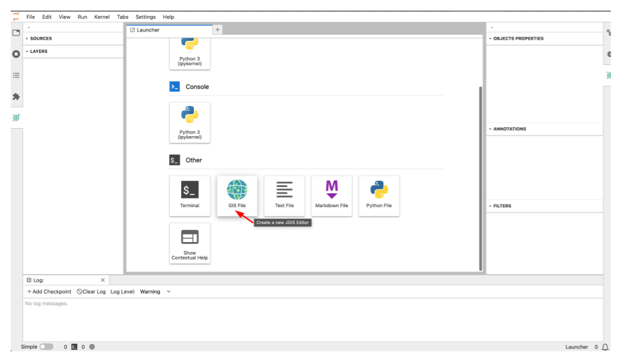Click the notifications bell icon
The image size is (644, 362).
605,347
